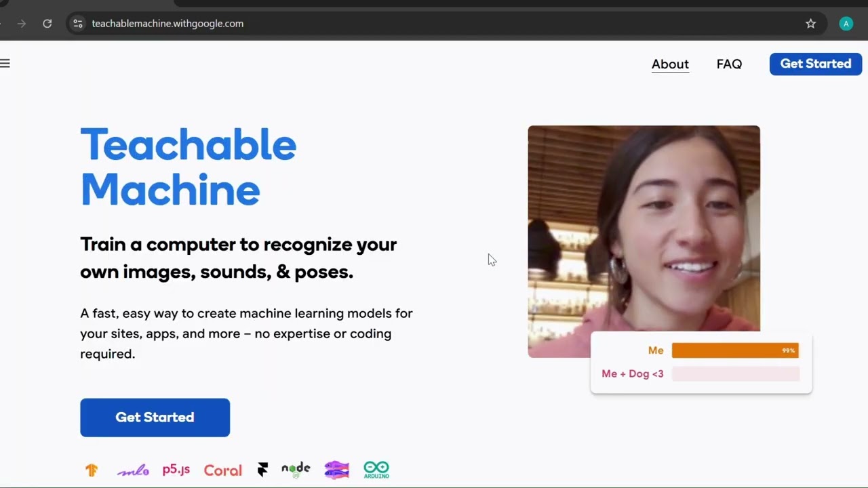Click the "Train a computer to recognize" subheading
Screen dimensions: 868x488
coord(239,258)
